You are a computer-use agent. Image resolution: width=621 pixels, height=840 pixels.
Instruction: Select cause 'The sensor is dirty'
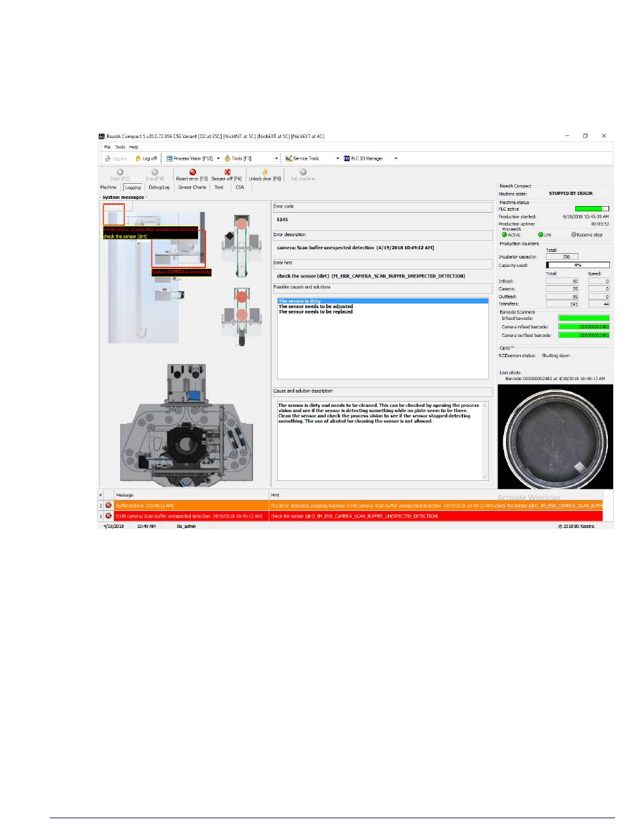pyautogui.click(x=383, y=301)
